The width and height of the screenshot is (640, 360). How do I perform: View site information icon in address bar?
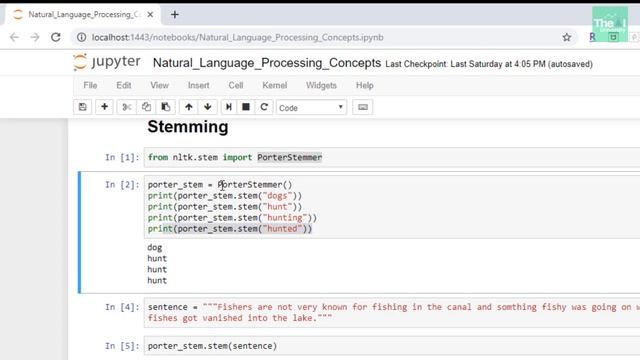(x=82, y=38)
